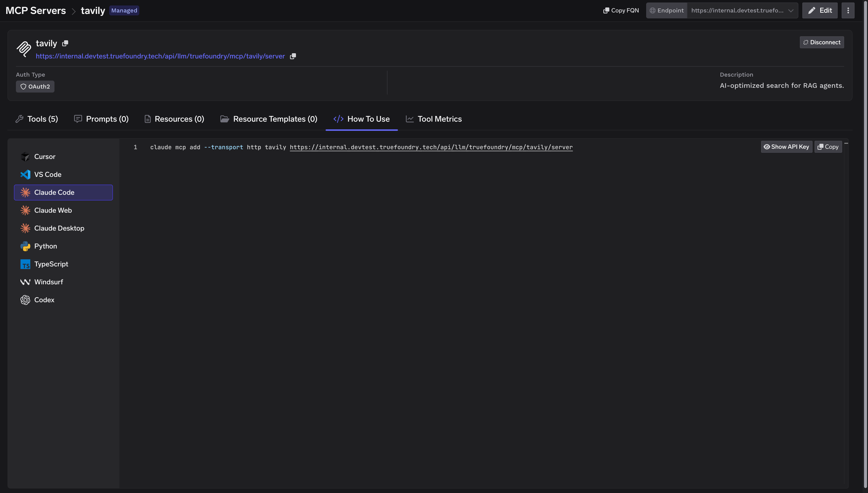This screenshot has width=868, height=493.
Task: Select TypeScript in client list
Action: point(63,264)
